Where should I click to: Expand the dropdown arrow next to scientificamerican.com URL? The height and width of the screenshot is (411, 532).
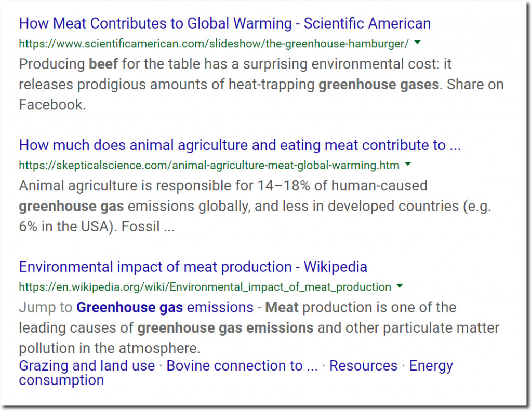pos(418,43)
